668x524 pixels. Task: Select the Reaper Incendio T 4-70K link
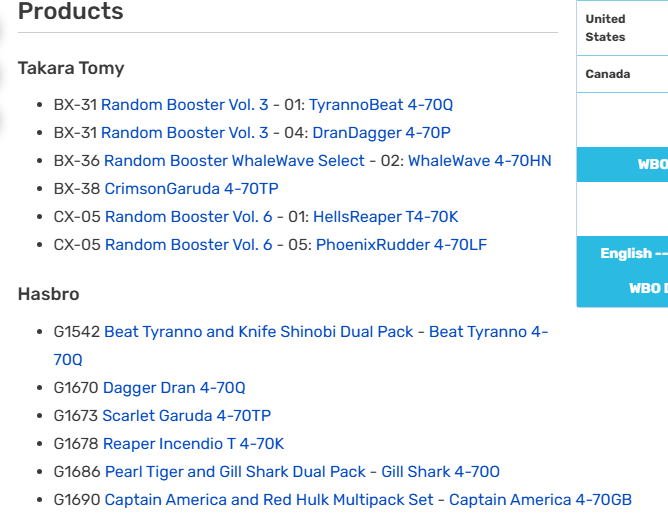point(193,444)
